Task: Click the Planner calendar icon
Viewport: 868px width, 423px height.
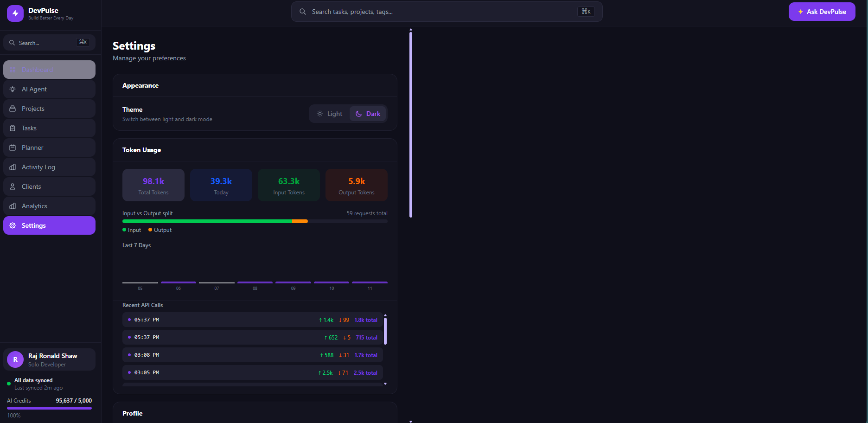Action: (13, 147)
